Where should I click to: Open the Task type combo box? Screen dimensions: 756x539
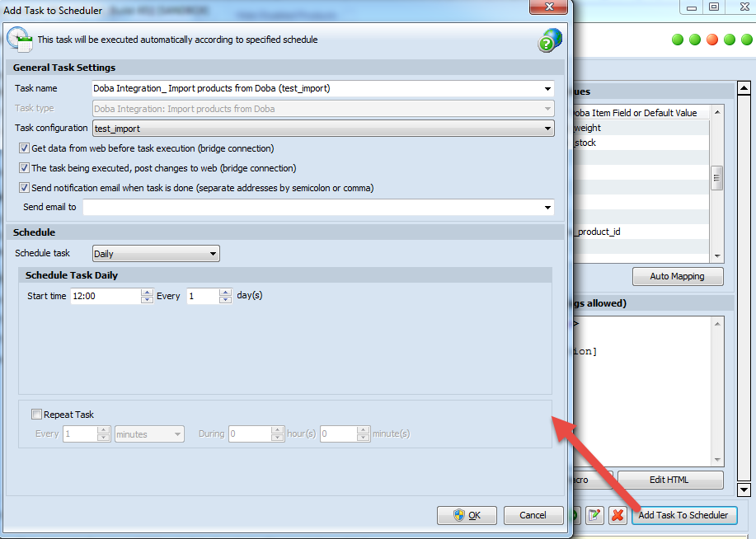pos(323,109)
